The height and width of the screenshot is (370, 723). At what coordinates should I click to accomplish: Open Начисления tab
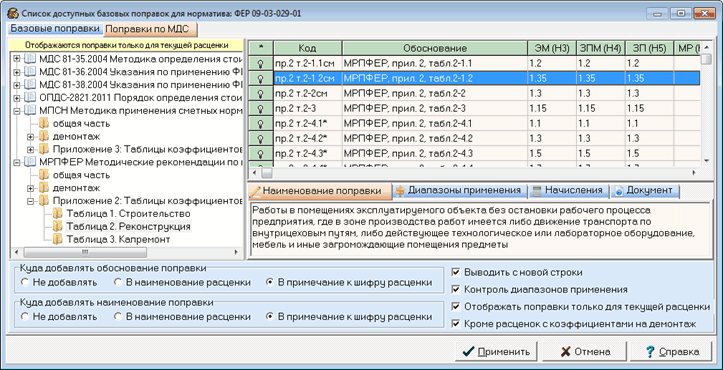point(568,191)
